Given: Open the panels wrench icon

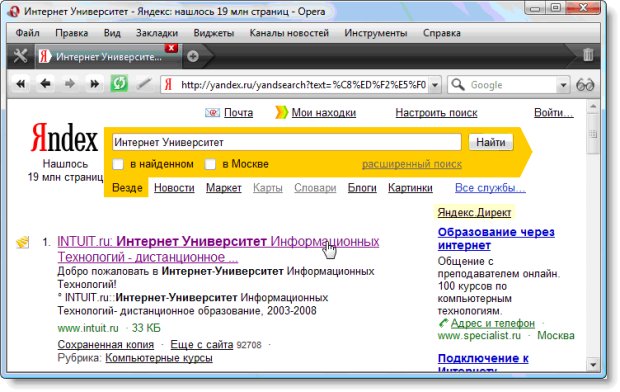Looking at the screenshot, I should tap(20, 56).
